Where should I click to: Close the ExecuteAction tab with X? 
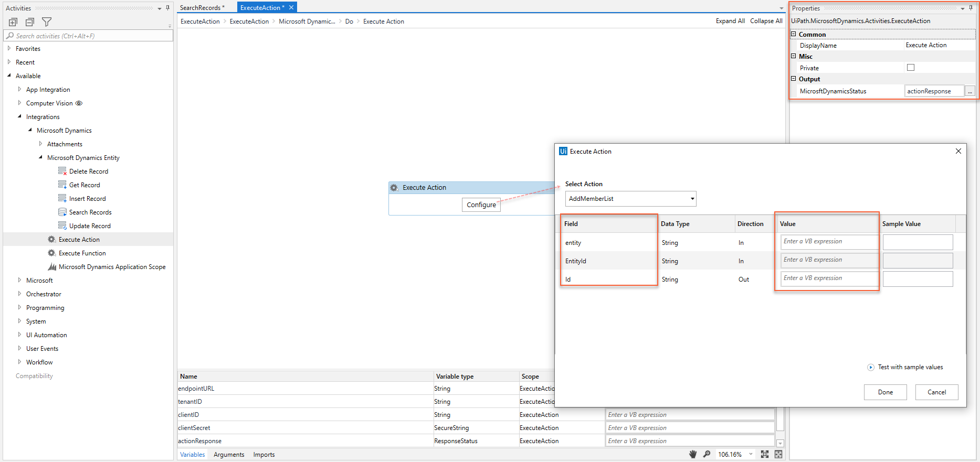click(291, 7)
